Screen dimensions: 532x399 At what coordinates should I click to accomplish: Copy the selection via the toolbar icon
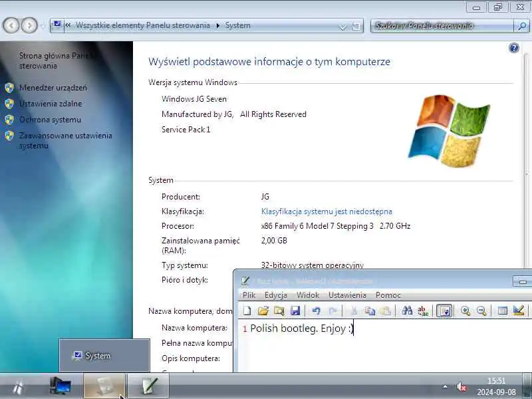coord(370,311)
